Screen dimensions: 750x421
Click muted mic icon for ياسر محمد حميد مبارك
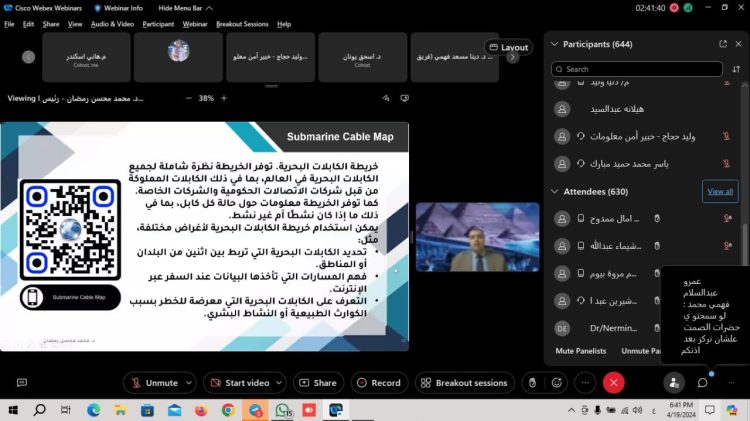click(x=726, y=164)
